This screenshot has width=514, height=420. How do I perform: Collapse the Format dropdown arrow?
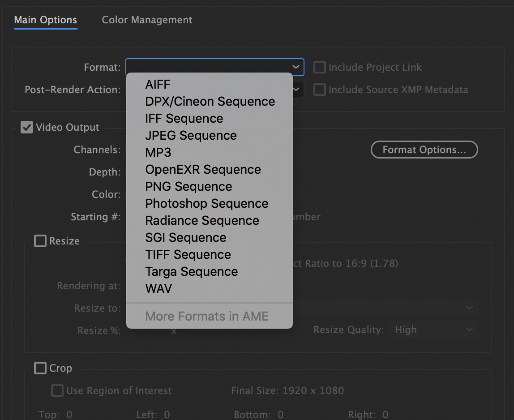coord(296,67)
